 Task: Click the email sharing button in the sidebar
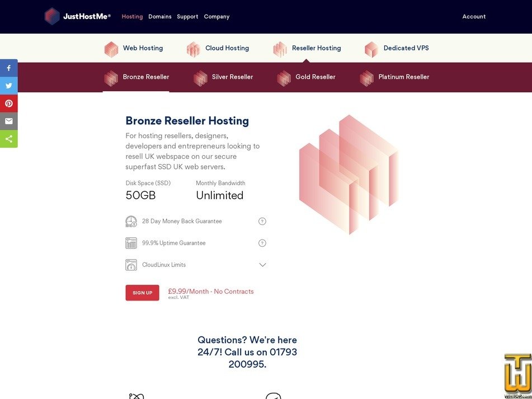click(8, 121)
